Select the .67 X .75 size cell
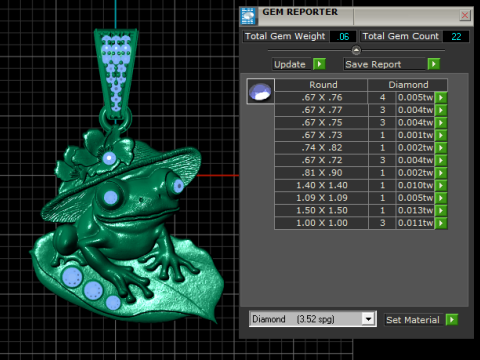 point(322,123)
